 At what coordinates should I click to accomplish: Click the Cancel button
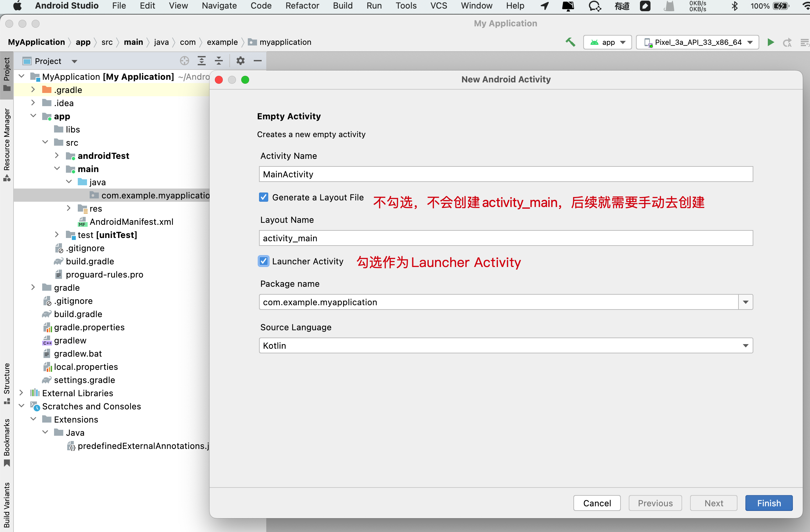click(x=597, y=503)
